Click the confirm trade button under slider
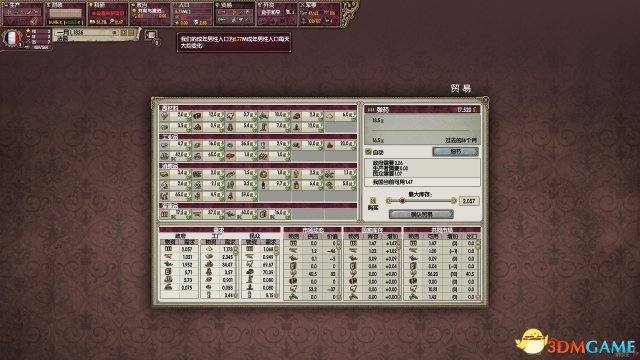The width and height of the screenshot is (640, 360). coord(421,214)
